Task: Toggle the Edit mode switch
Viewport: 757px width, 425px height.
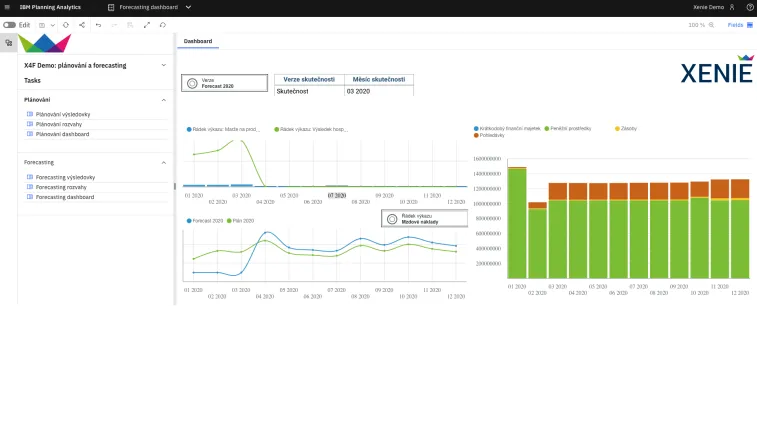Action: coord(9,25)
